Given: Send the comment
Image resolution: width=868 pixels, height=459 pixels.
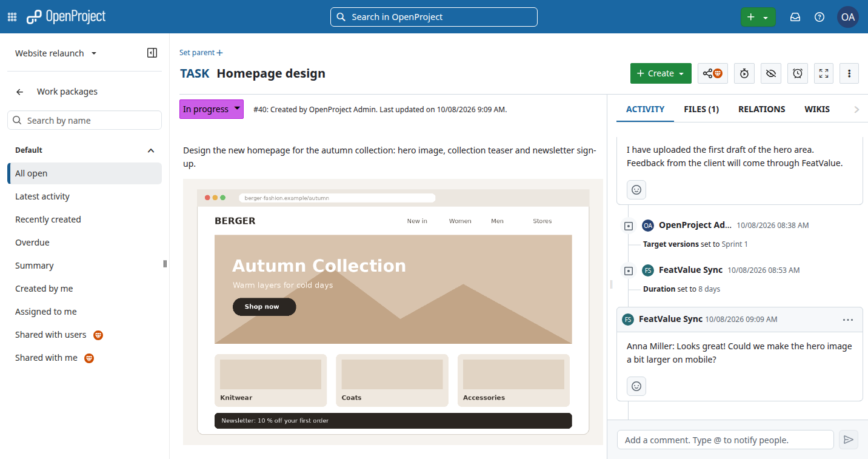Looking at the screenshot, I should tap(849, 440).
